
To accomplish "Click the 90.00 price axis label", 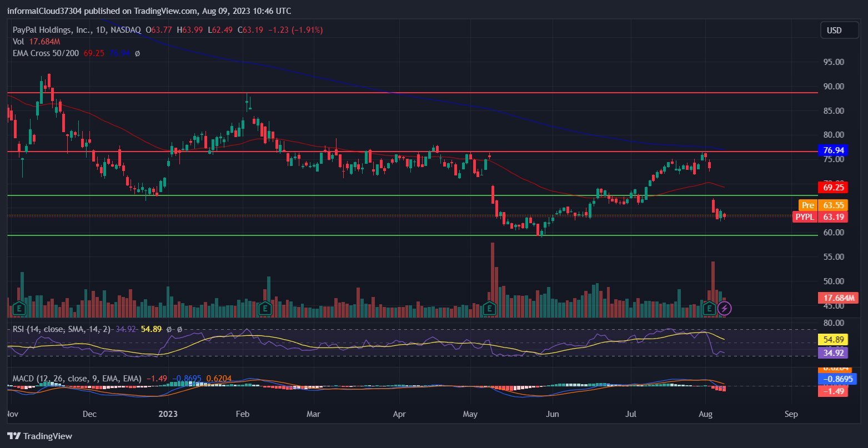I will pos(834,86).
